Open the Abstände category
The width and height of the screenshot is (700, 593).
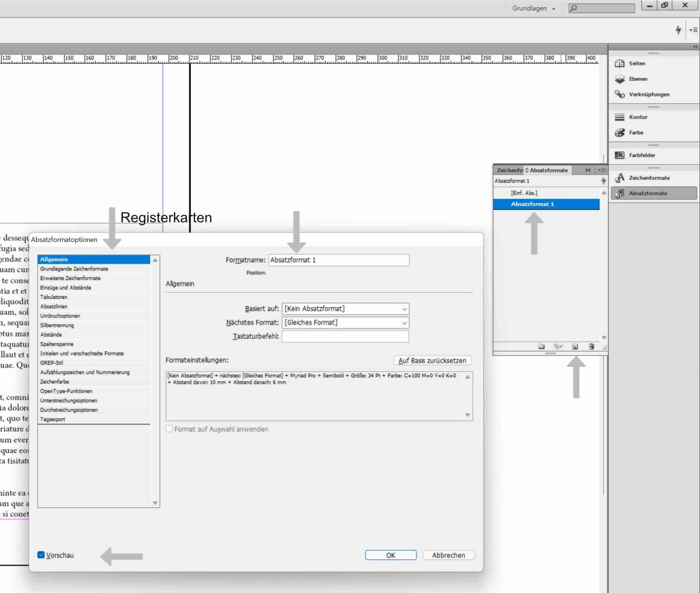click(94, 335)
